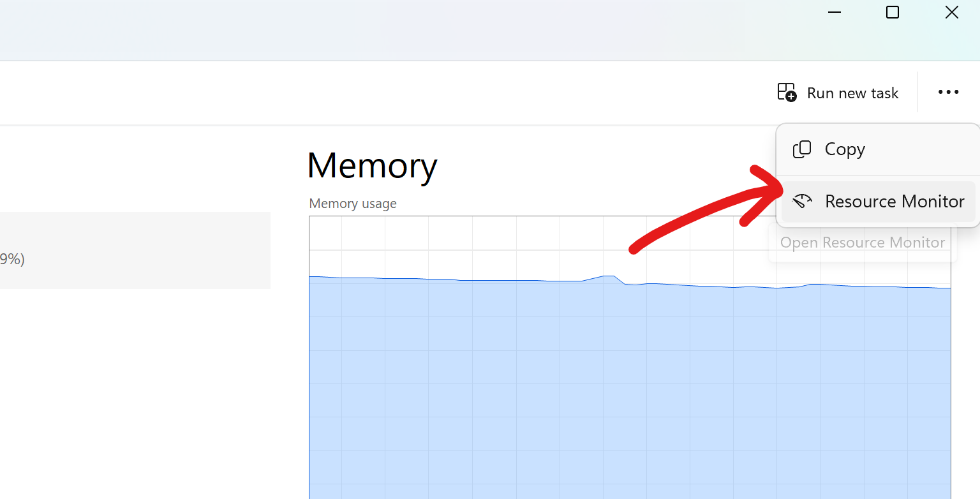Click the bump in the memory usage line

pyautogui.click(x=608, y=276)
